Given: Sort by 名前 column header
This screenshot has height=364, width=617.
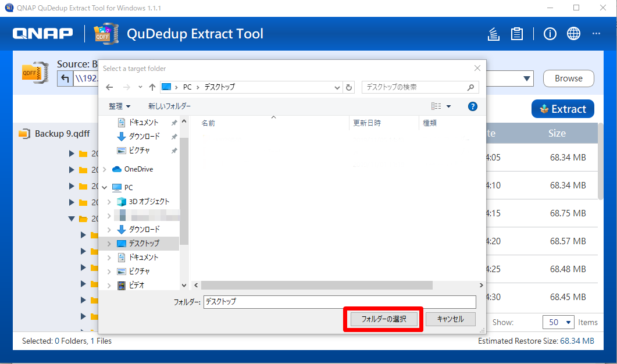Looking at the screenshot, I should pyautogui.click(x=208, y=123).
